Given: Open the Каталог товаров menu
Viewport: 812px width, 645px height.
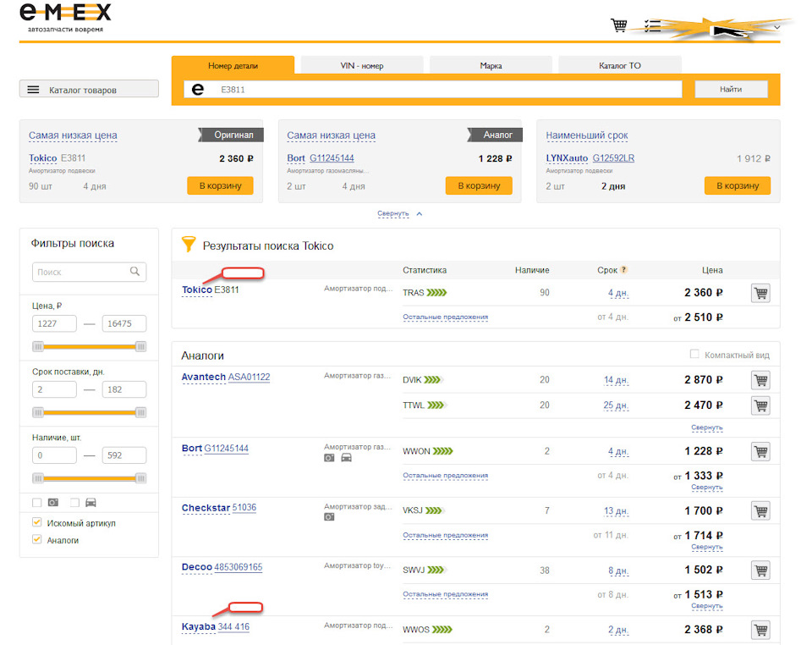Looking at the screenshot, I should [89, 89].
